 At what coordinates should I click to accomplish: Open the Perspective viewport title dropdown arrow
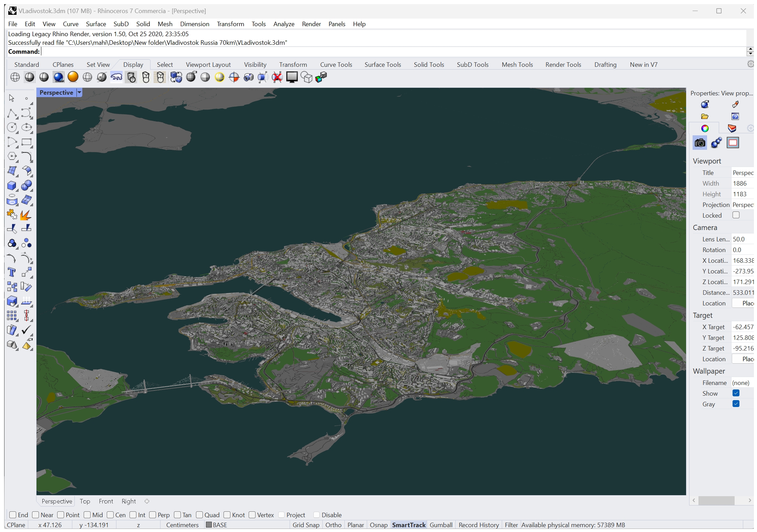pos(79,92)
